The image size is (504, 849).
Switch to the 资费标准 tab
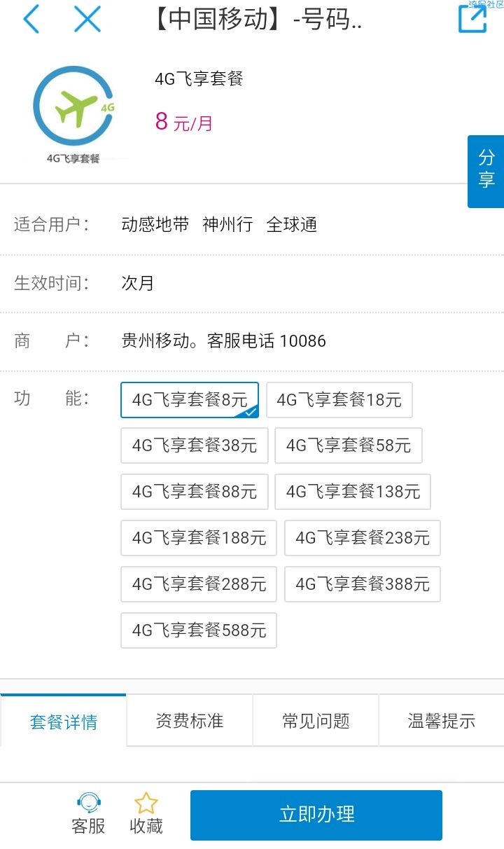(190, 721)
